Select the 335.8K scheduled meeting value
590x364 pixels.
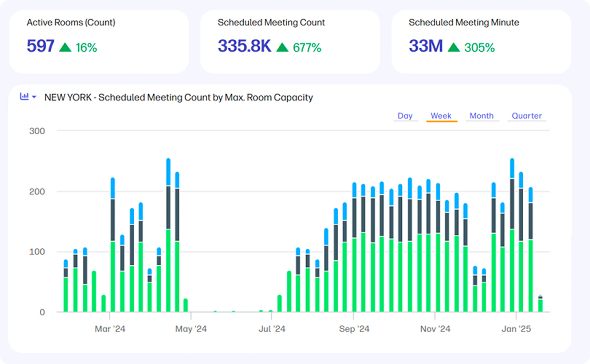[244, 46]
